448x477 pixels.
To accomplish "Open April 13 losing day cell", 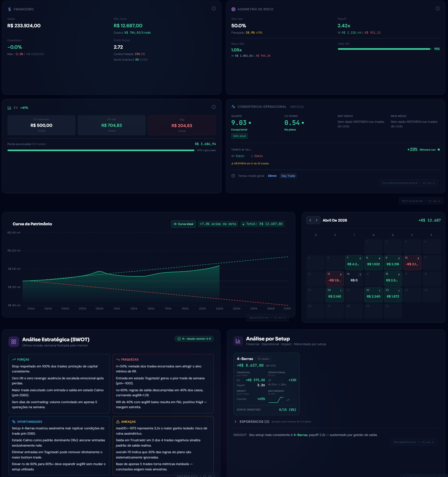I will pos(334,279).
